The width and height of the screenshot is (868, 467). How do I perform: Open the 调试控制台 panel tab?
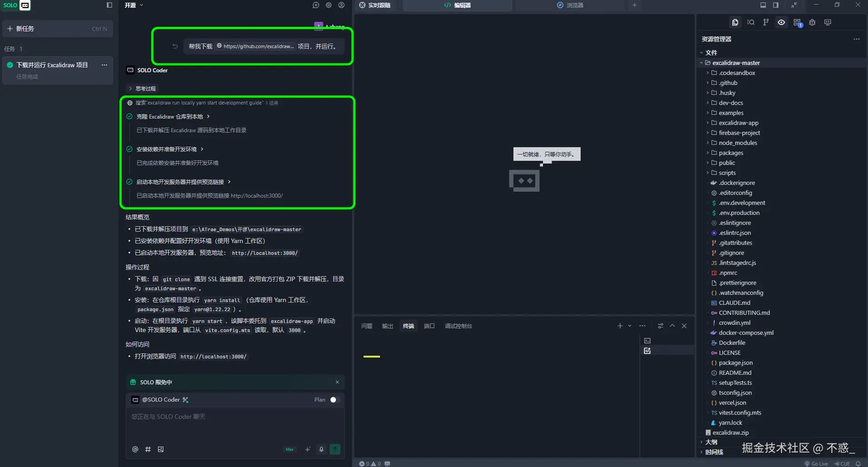click(x=459, y=326)
